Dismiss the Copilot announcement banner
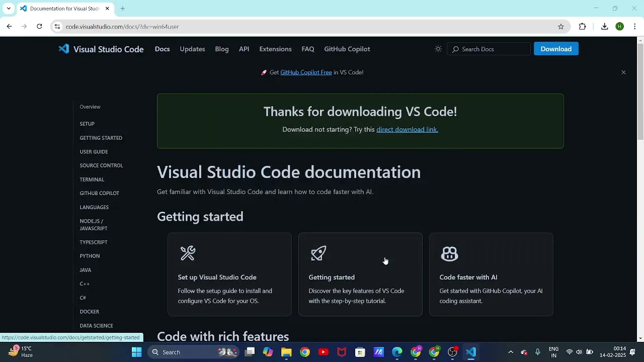Image resolution: width=644 pixels, height=362 pixels. [x=623, y=72]
